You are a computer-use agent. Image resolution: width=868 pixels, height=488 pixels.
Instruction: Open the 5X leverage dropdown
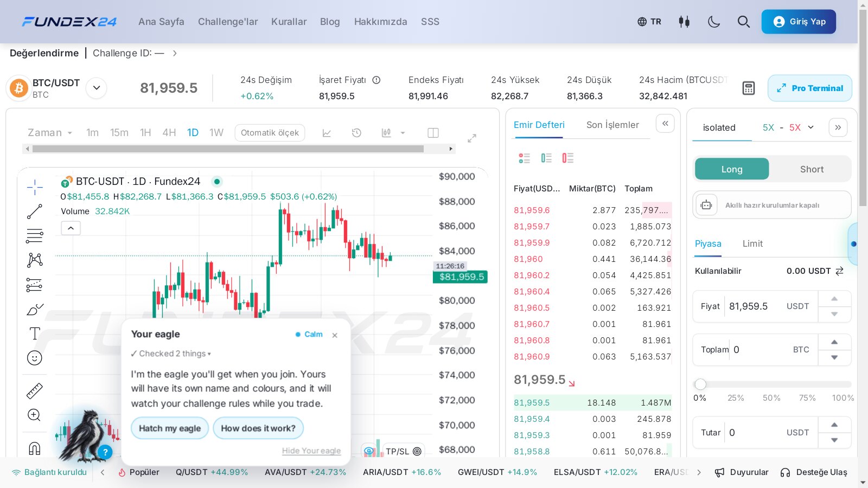(x=788, y=128)
